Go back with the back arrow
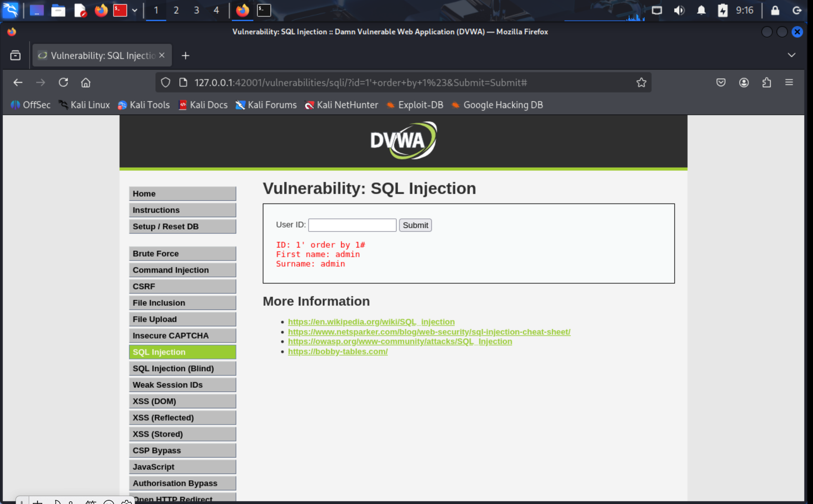 [x=18, y=82]
